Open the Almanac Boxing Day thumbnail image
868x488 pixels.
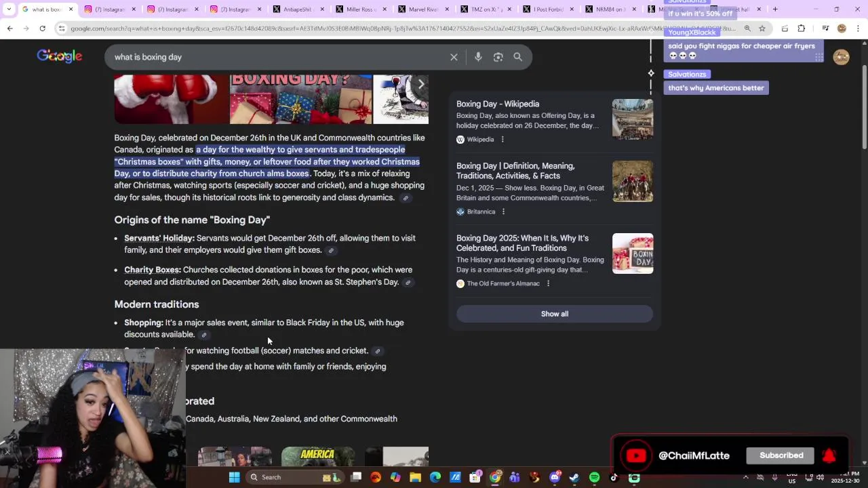pyautogui.click(x=633, y=253)
